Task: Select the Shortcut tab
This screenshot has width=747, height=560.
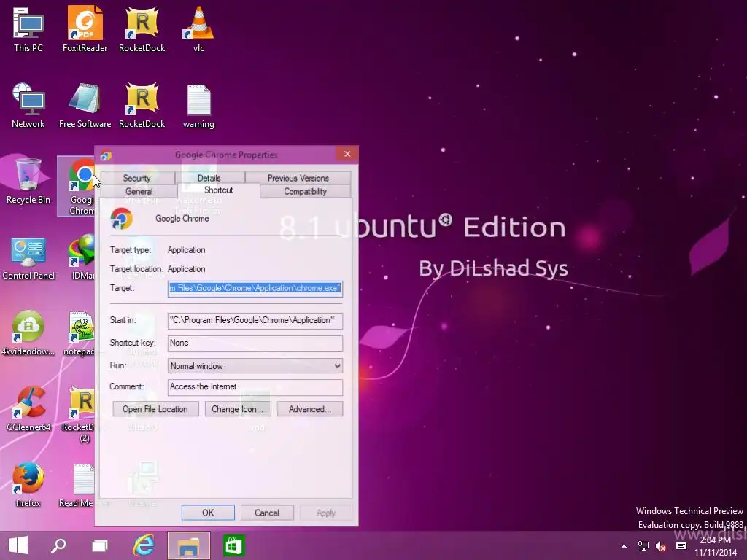Action: [x=219, y=190]
